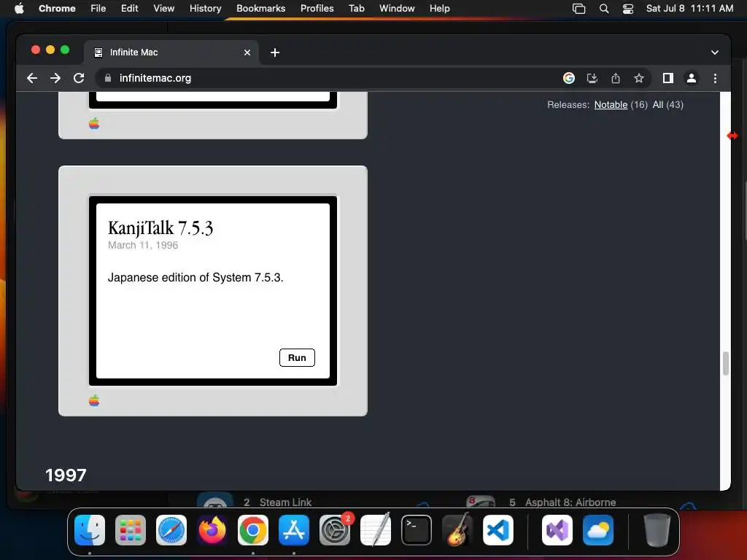The width and height of the screenshot is (747, 560).
Task: Click Asphalt 8: Airborne in background window
Action: point(570,502)
